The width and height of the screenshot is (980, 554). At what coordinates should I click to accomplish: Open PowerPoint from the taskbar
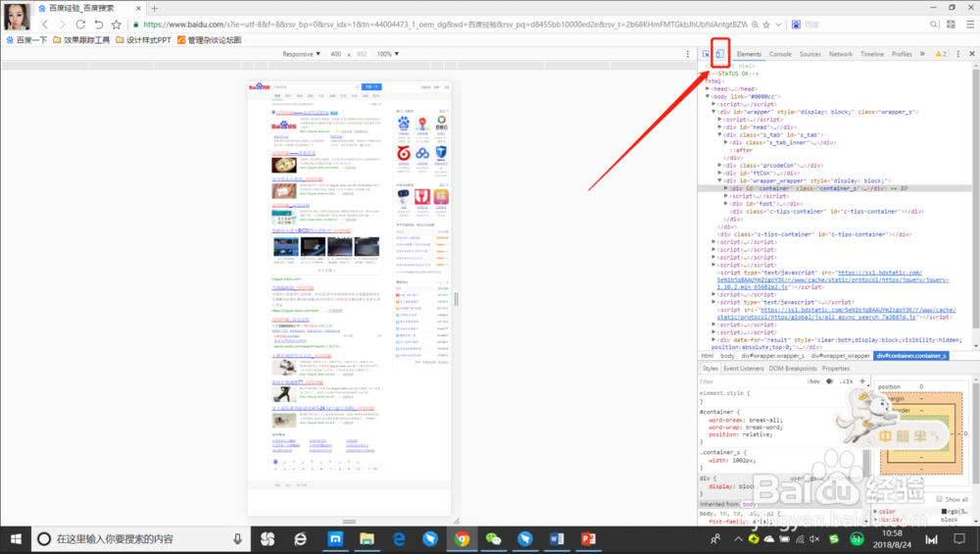tap(588, 539)
